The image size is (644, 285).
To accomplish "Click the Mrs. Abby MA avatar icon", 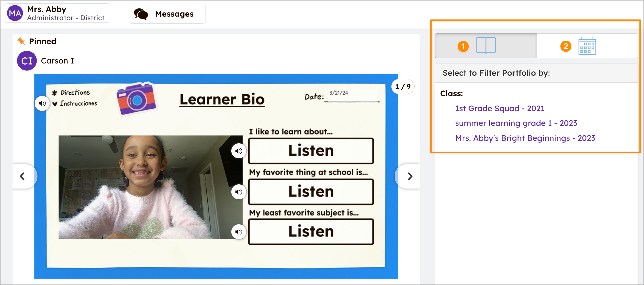I will point(15,13).
